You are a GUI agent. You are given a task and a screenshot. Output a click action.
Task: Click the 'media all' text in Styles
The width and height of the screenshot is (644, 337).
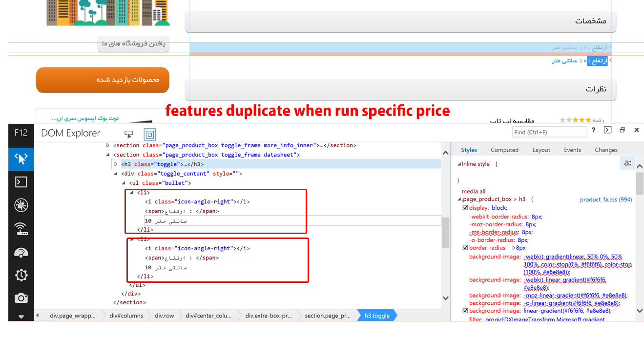(474, 191)
